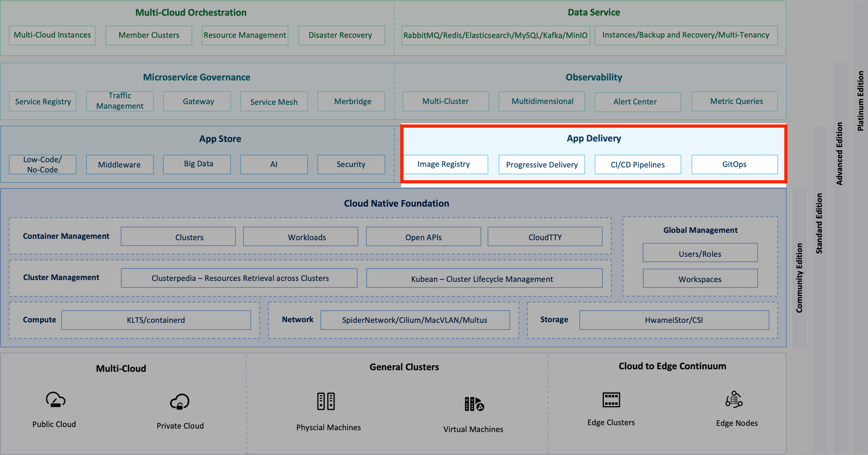Image resolution: width=868 pixels, height=455 pixels.
Task: Click the Storage label
Action: (554, 319)
